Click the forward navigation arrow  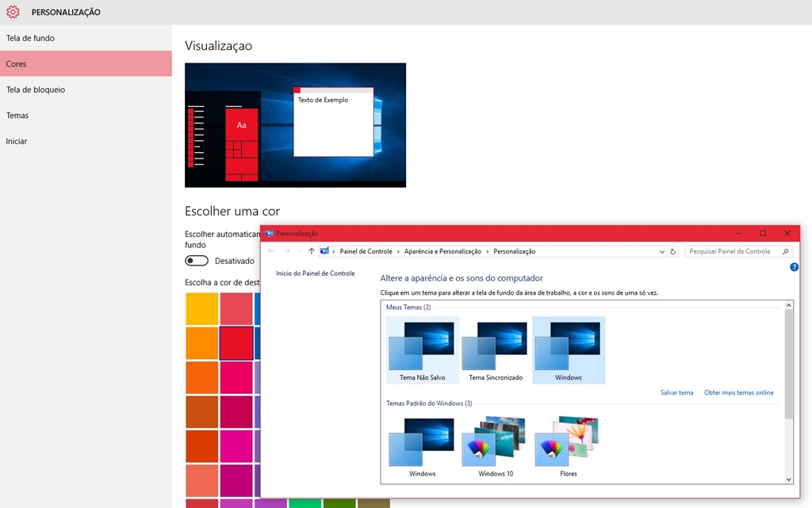tap(286, 251)
